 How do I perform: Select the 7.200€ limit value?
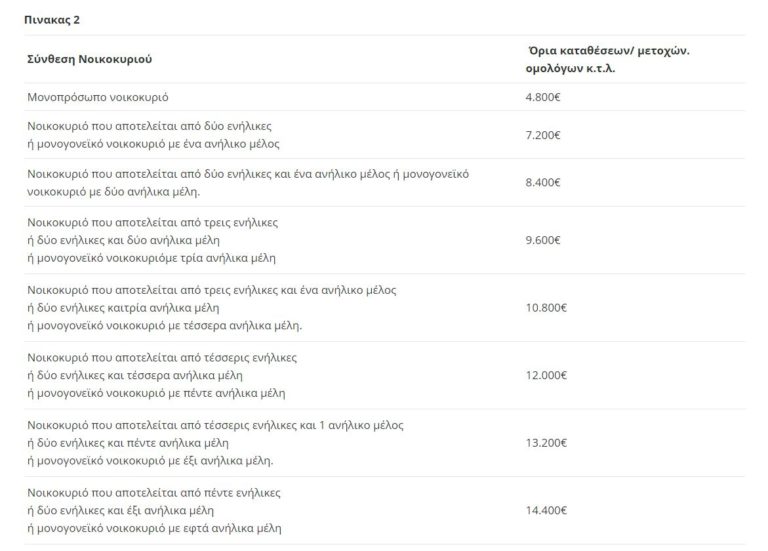click(542, 133)
